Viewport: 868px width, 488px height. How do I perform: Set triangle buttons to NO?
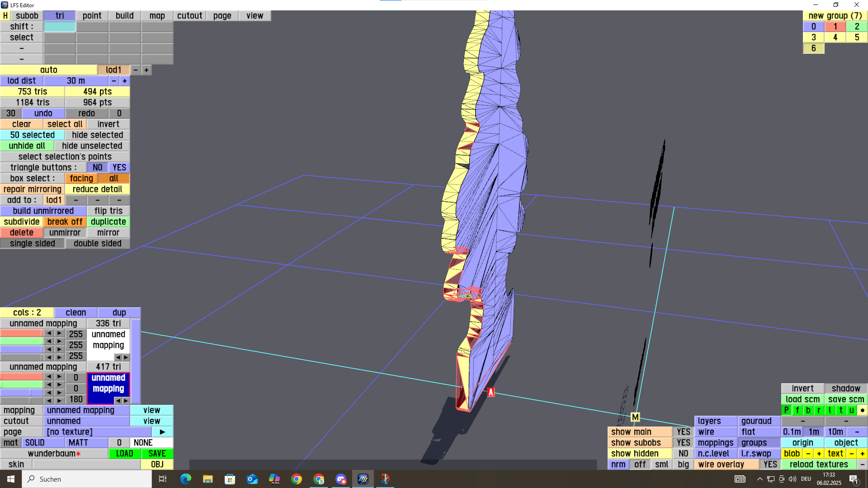(x=97, y=168)
